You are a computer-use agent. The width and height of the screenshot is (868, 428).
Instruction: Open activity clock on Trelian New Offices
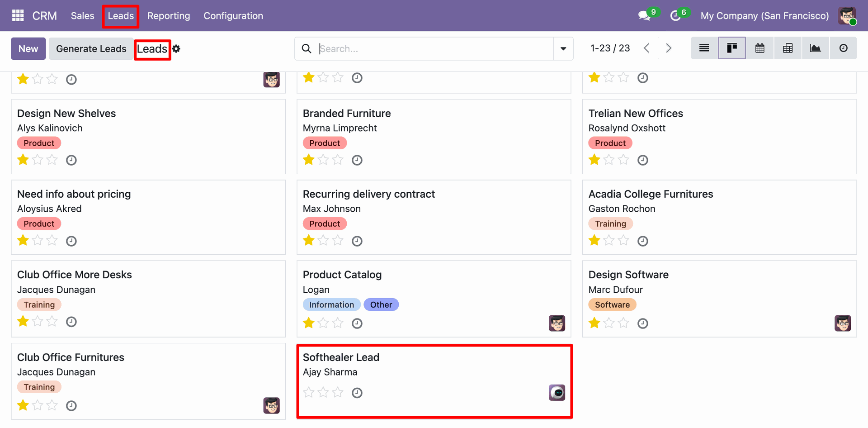coord(643,160)
